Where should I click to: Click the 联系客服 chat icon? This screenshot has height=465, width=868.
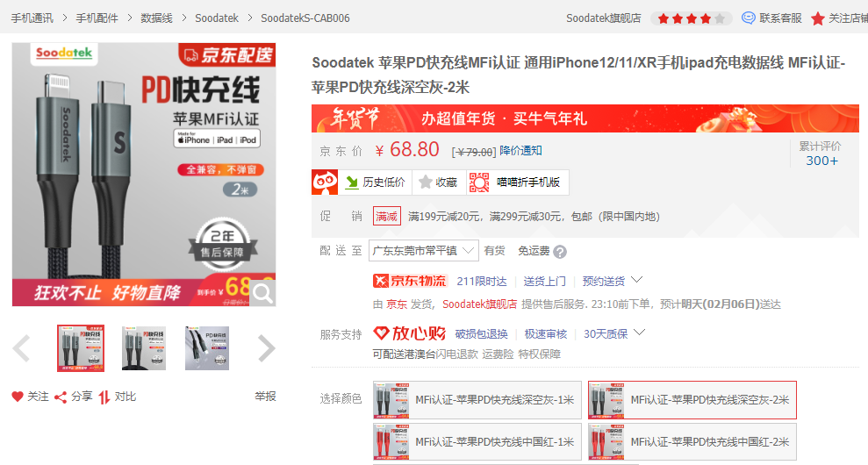coord(748,18)
